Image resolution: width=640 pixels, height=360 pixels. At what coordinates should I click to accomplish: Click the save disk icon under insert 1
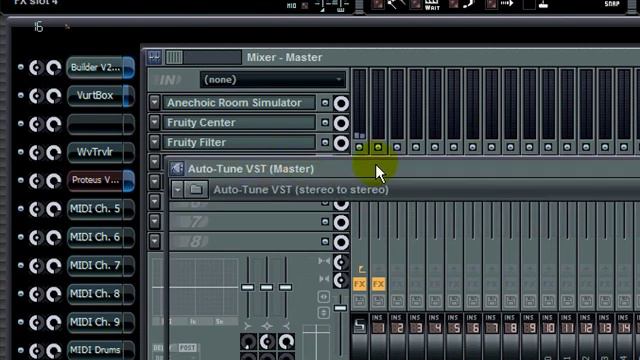click(x=378, y=301)
